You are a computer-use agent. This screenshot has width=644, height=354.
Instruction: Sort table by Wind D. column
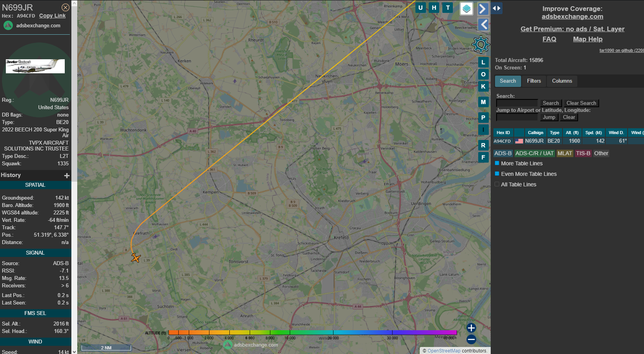(616, 133)
